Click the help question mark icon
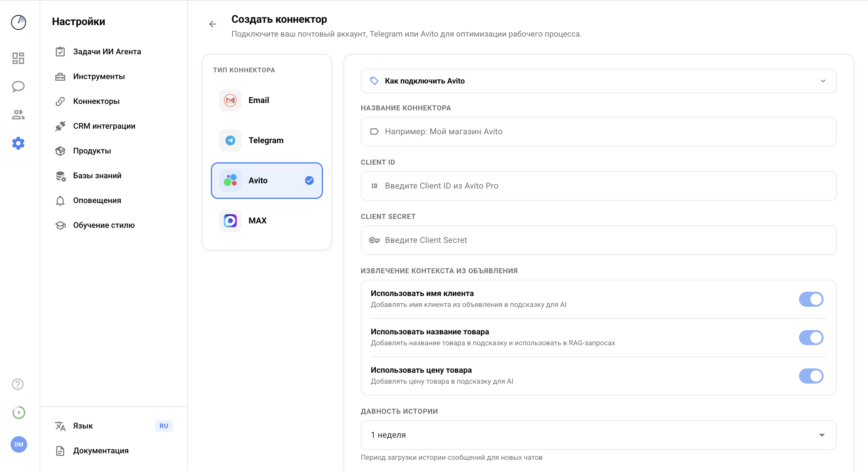 (x=18, y=384)
